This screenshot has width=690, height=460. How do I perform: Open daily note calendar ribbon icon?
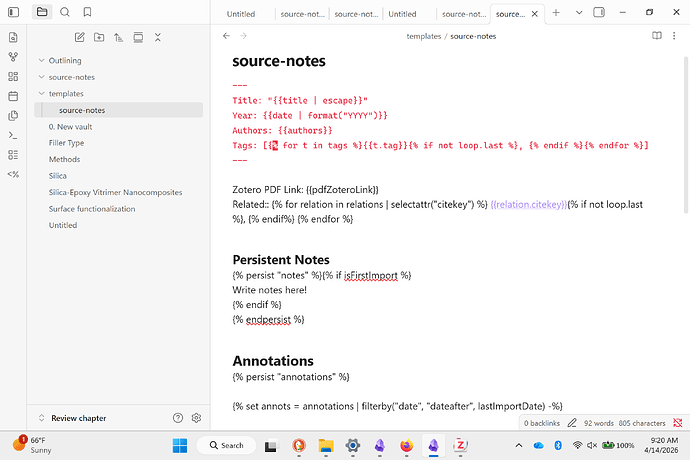click(13, 96)
